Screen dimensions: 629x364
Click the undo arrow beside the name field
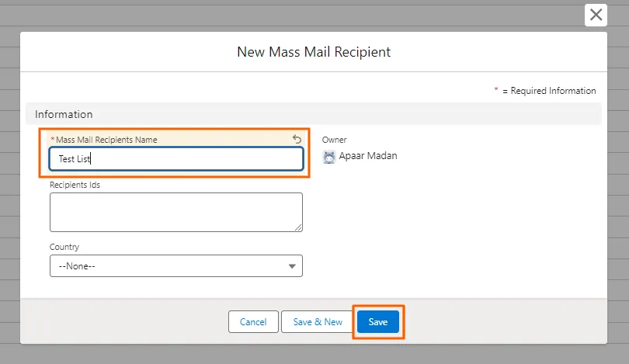coord(297,139)
